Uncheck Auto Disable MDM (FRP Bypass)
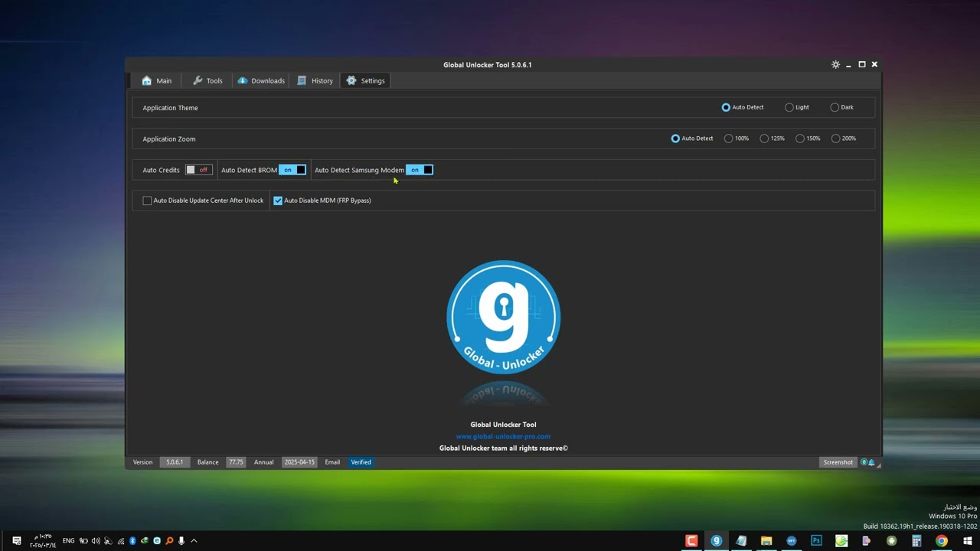This screenshot has width=980, height=551. (322, 201)
